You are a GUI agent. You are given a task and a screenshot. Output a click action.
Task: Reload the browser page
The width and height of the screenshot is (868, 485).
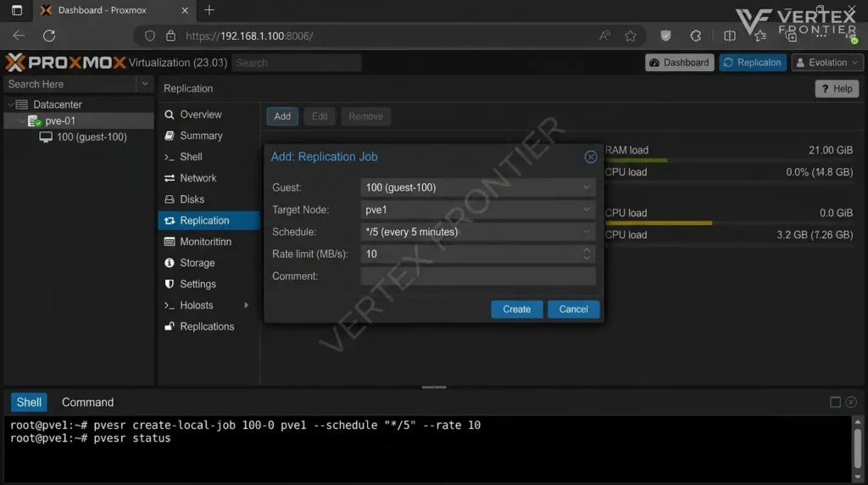click(49, 36)
